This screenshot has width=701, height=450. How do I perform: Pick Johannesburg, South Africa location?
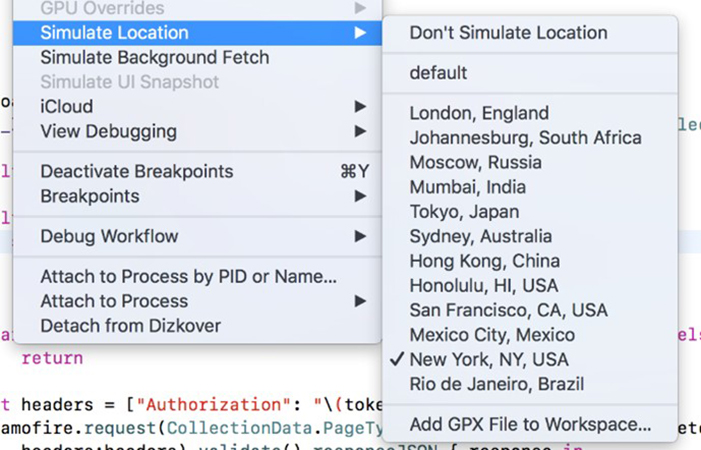click(525, 138)
